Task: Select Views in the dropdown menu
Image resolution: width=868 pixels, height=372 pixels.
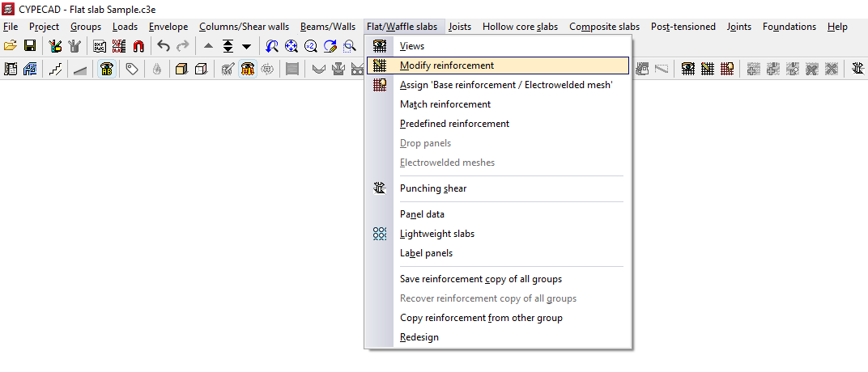Action: pos(497,46)
